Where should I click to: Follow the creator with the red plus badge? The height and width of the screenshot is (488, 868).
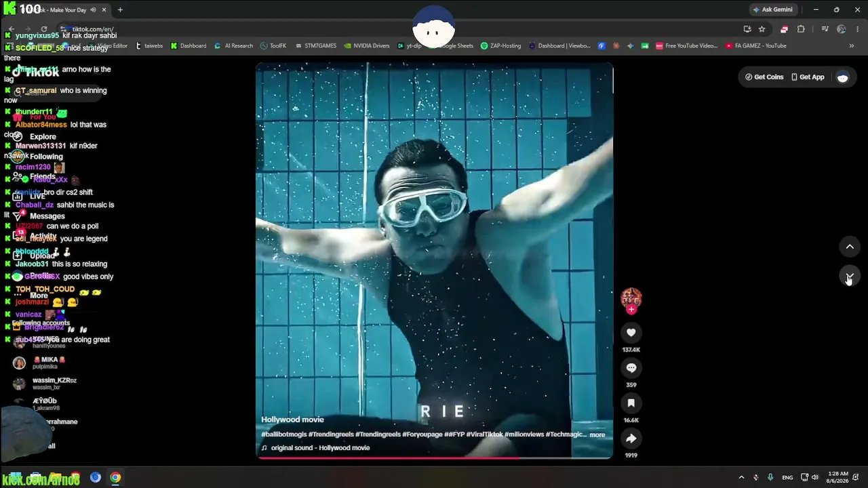631,310
